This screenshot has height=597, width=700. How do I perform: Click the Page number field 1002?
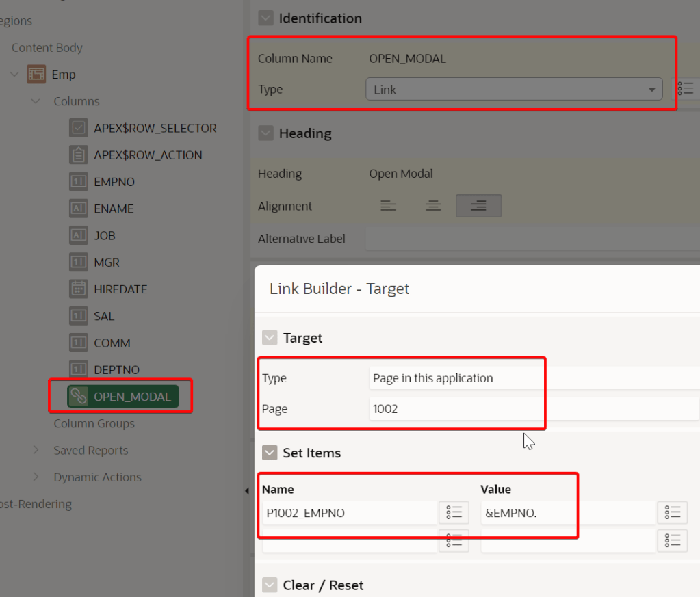[534, 409]
